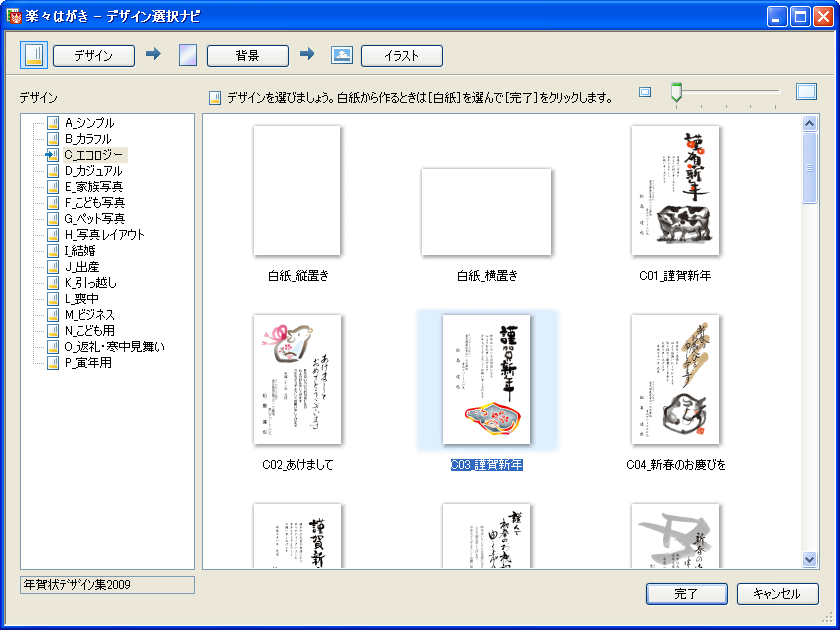
Task: Select the P_寅年用 category
Action: pyautogui.click(x=88, y=363)
